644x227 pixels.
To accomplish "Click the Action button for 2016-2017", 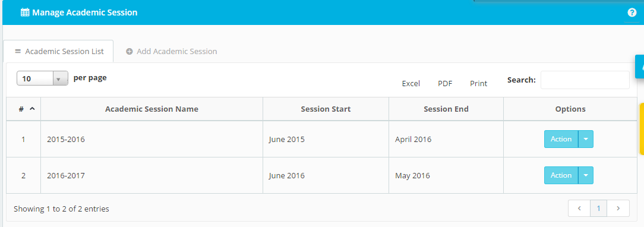I will point(561,175).
